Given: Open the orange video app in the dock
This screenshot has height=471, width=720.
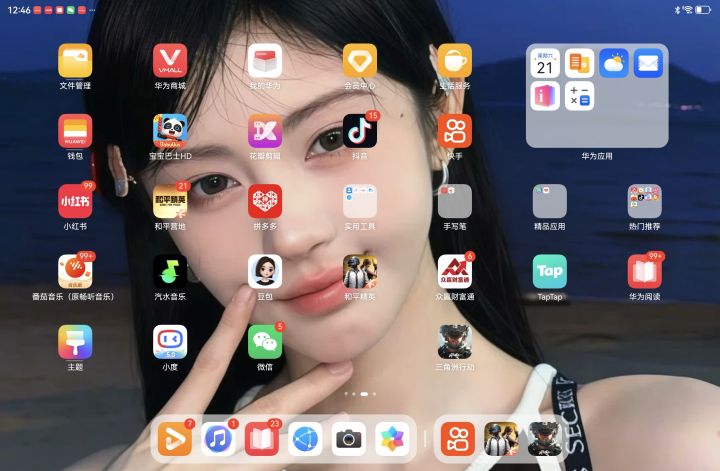Looking at the screenshot, I should click(x=174, y=439).
